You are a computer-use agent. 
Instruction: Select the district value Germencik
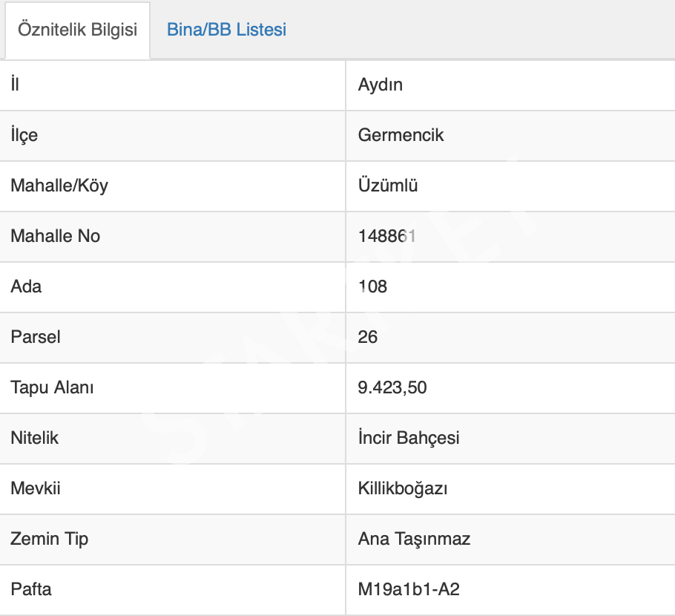tap(401, 135)
